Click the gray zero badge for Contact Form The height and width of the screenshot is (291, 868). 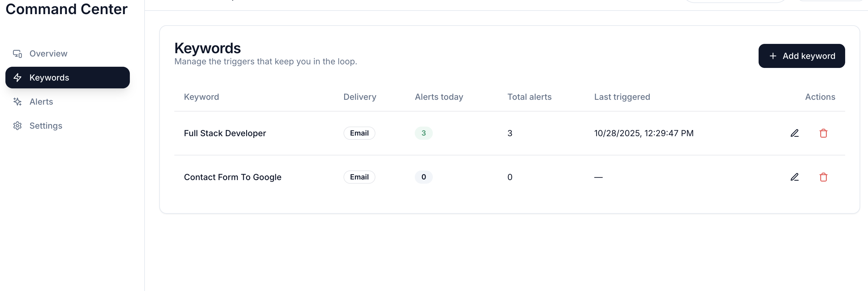tap(423, 177)
